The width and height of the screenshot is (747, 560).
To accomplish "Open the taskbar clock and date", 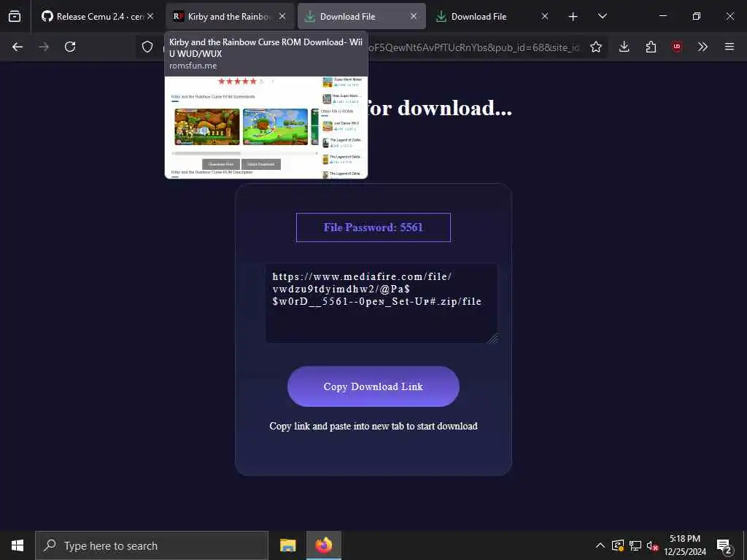I will click(685, 545).
